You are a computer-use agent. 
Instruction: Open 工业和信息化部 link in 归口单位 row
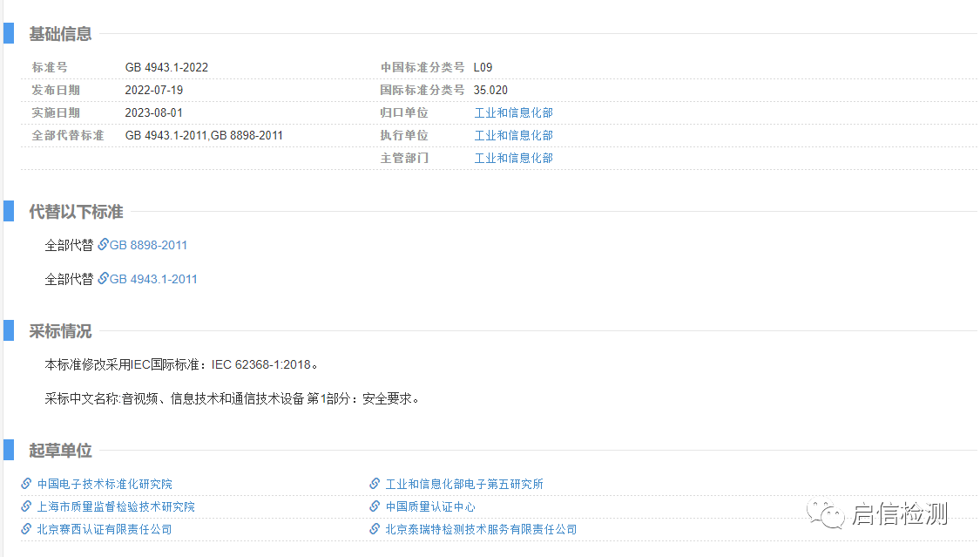[x=513, y=112]
